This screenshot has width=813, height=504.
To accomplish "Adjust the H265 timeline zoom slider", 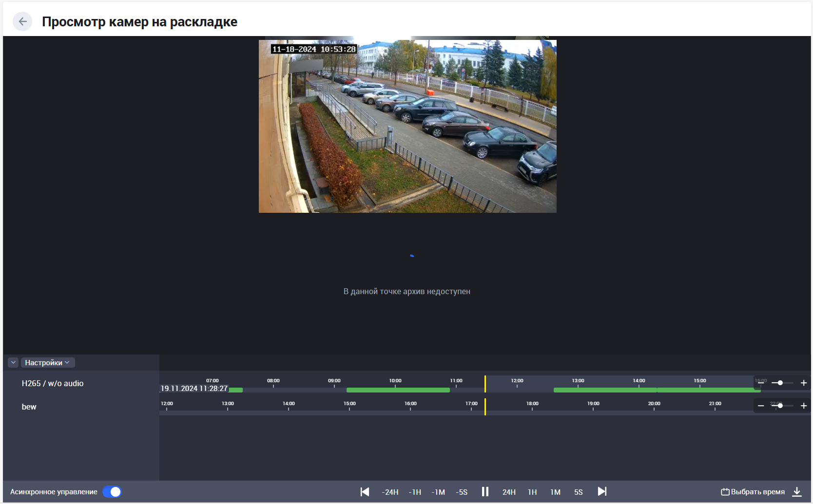I will [x=780, y=383].
